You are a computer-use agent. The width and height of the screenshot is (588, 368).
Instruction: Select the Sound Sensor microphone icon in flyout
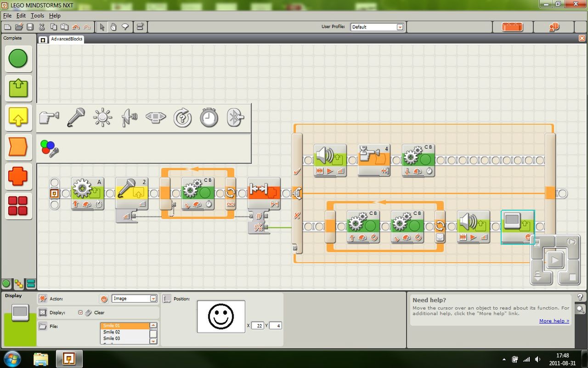[76, 118]
